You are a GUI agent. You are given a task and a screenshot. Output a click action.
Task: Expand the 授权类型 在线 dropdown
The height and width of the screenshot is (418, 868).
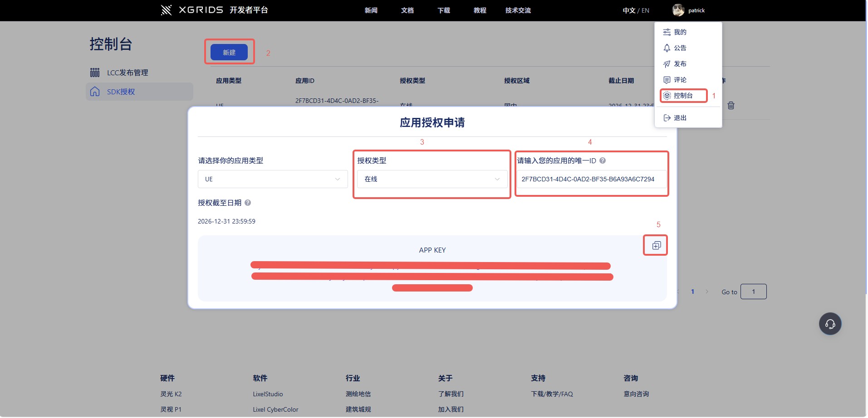point(432,179)
